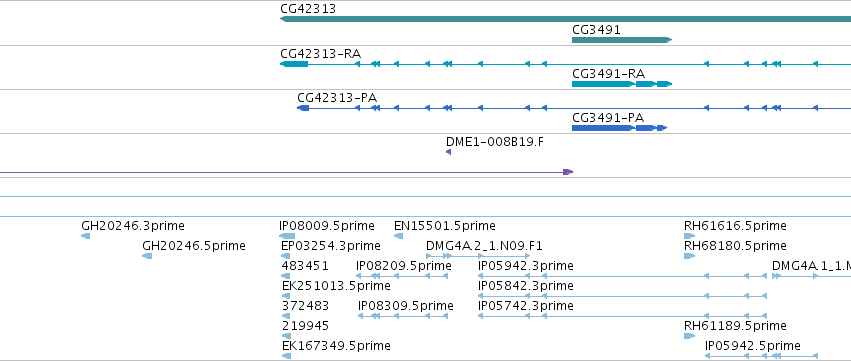Click the 483451 feature arrow

point(286,276)
